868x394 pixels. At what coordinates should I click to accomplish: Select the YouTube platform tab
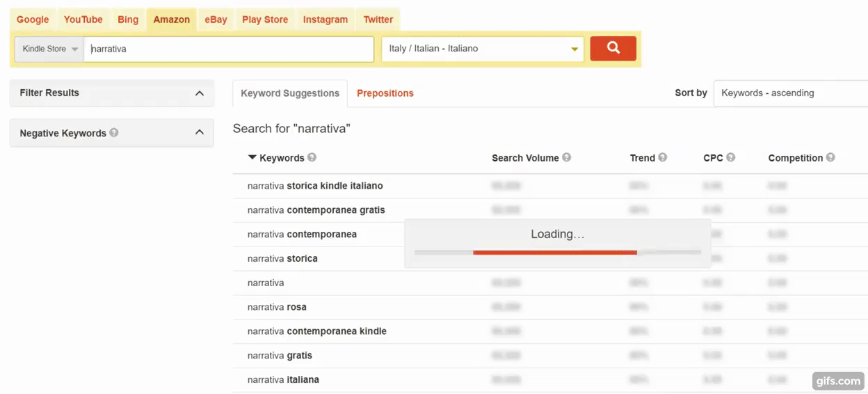click(x=83, y=19)
